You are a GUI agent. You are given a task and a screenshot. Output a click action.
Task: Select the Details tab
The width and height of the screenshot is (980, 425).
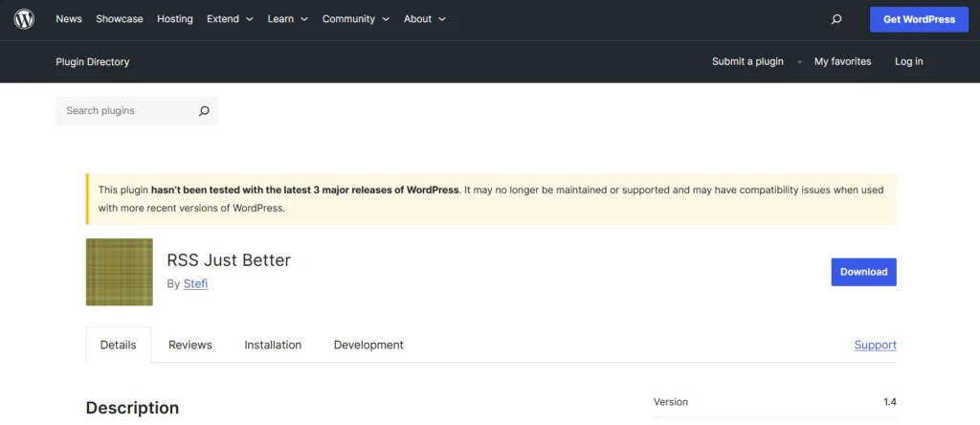pos(119,345)
